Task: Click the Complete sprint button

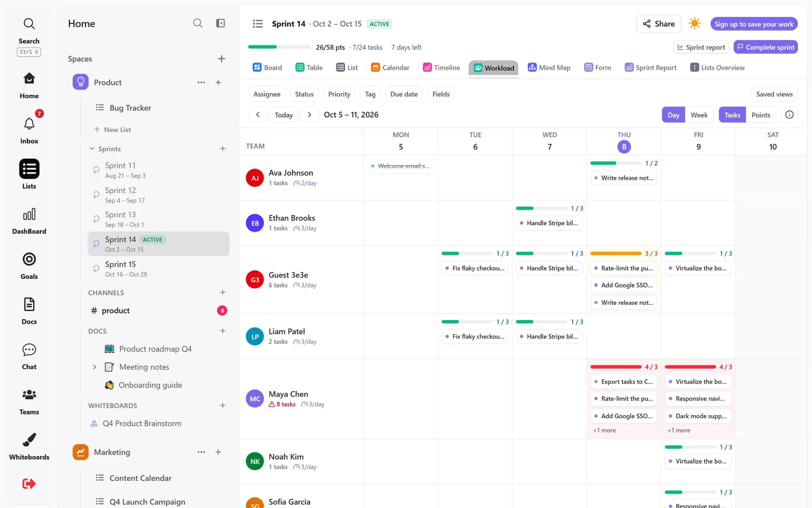Action: pos(765,47)
